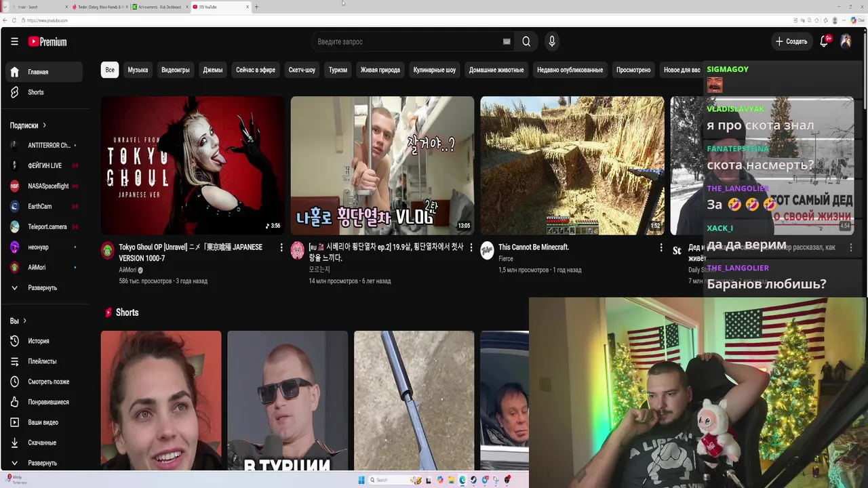868x488 pixels.
Task: Open ANTITERROR channel subscription
Action: coord(45,145)
